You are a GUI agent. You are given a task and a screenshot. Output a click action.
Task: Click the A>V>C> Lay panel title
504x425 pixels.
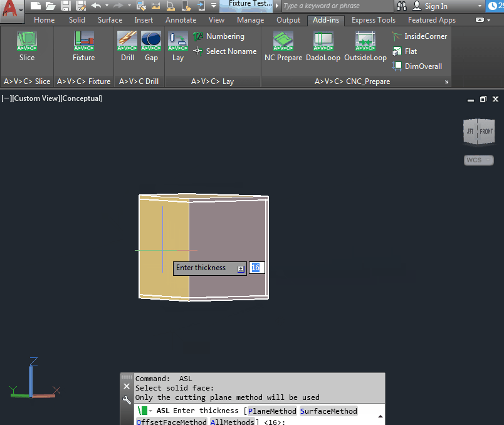(213, 81)
